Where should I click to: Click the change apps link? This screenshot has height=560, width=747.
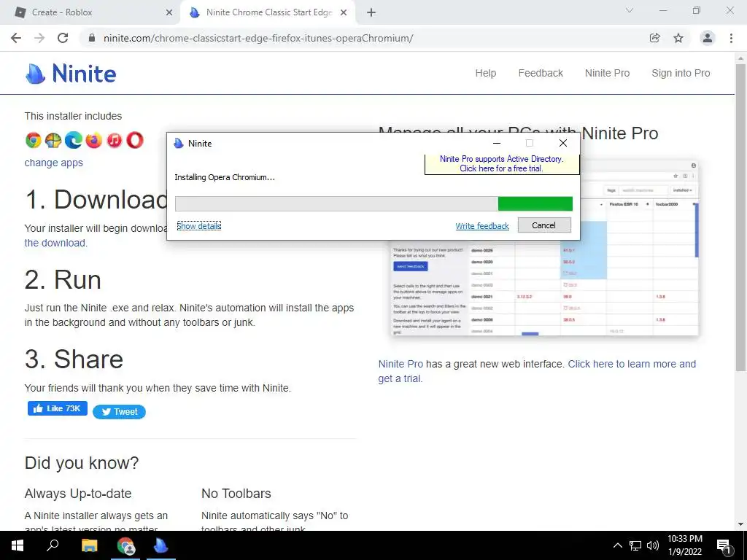[54, 163]
